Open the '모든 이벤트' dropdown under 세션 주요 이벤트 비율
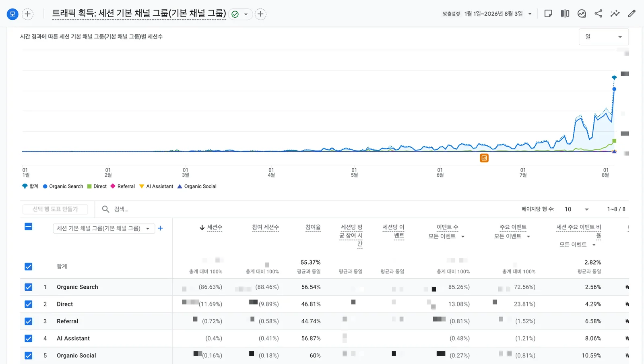The width and height of the screenshot is (644, 364). pos(578,245)
